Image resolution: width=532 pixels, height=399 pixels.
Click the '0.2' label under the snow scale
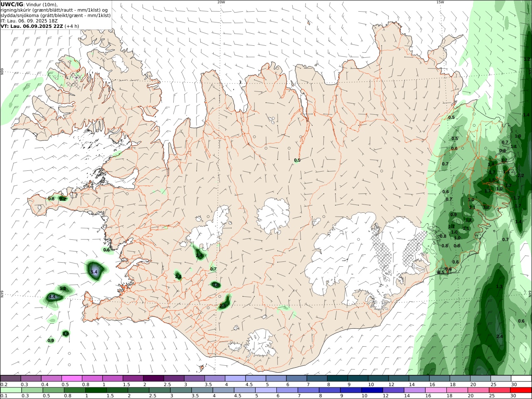(3, 384)
